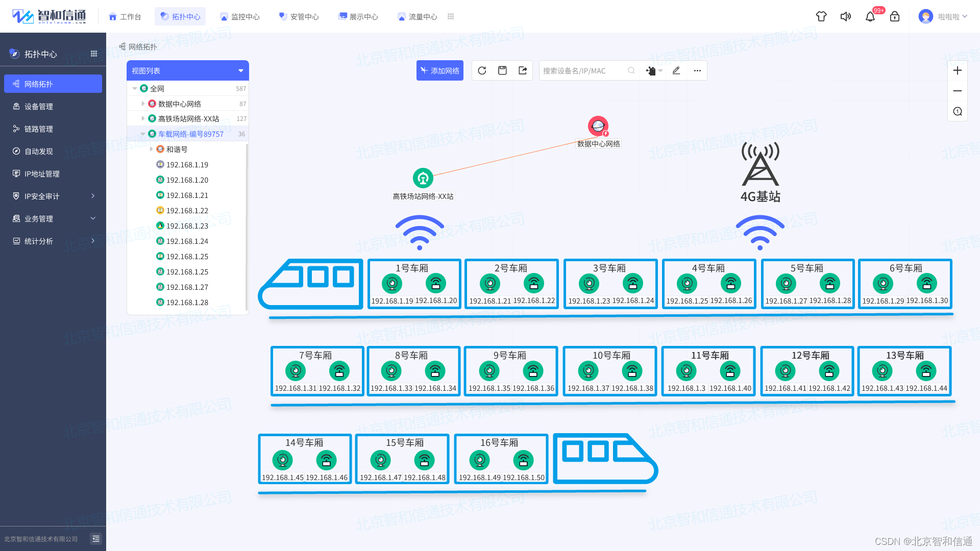Click the pencil edit icon in toolbar

tap(676, 71)
